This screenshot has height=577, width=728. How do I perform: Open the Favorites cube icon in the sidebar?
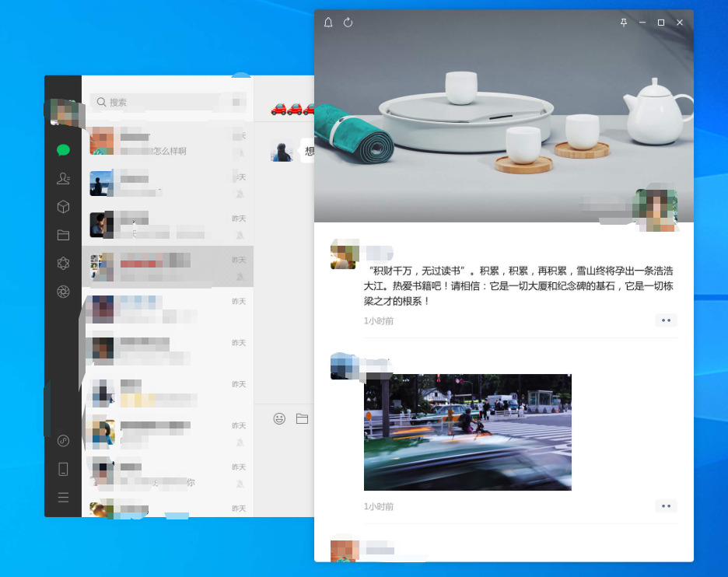(x=63, y=207)
